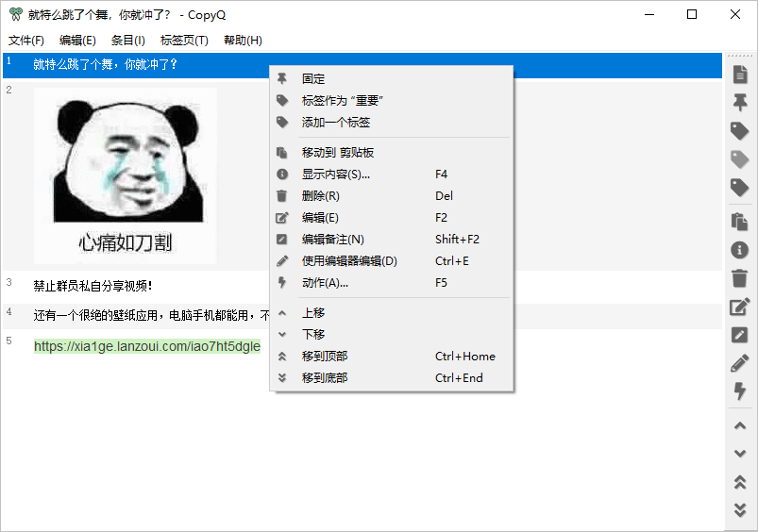Click the lanzoui.com URL item
The width and height of the screenshot is (758, 532).
147,346
